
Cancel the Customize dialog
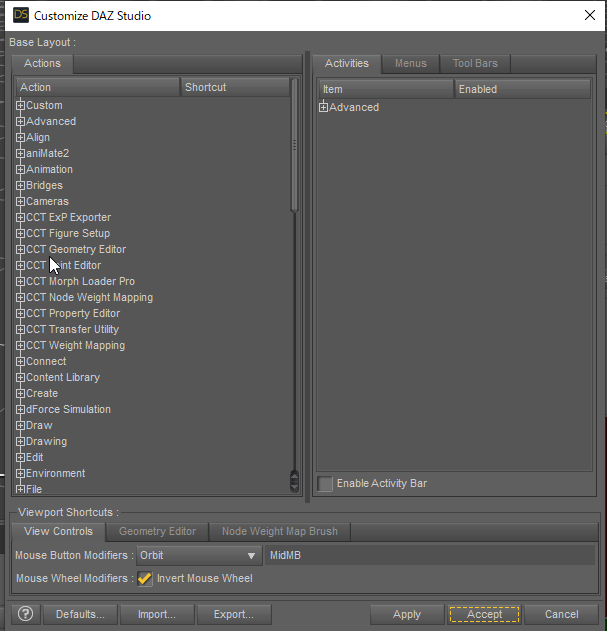pos(562,614)
